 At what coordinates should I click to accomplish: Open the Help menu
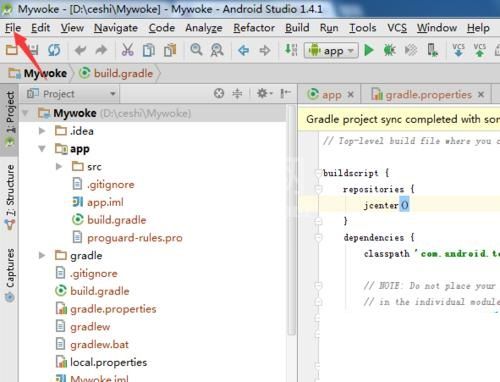[x=478, y=28]
